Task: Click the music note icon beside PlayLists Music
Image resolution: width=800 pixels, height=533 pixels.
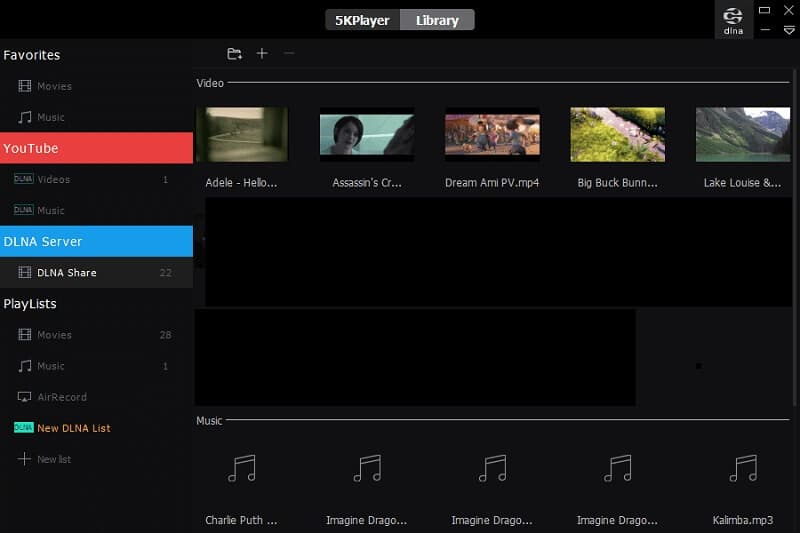Action: click(24, 366)
